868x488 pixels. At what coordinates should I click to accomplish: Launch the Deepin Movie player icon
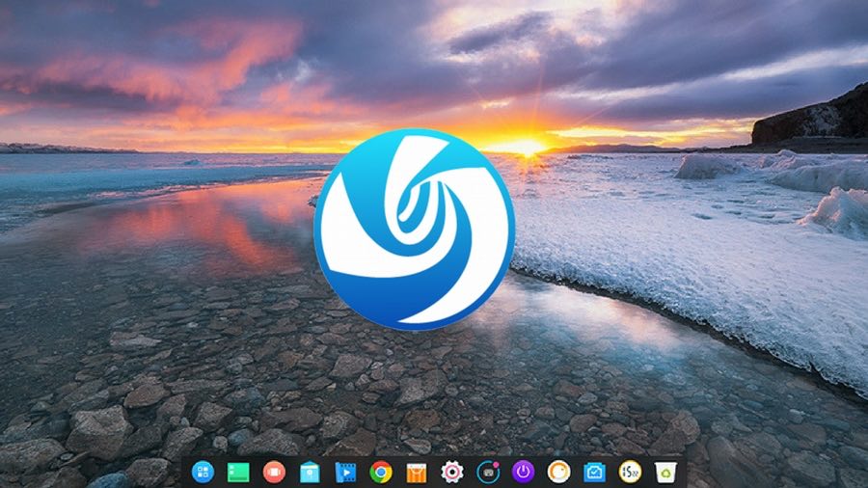pos(345,473)
